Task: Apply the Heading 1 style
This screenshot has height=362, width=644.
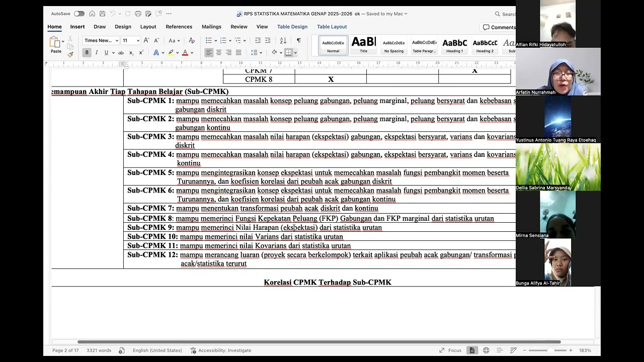Action: click(x=455, y=45)
